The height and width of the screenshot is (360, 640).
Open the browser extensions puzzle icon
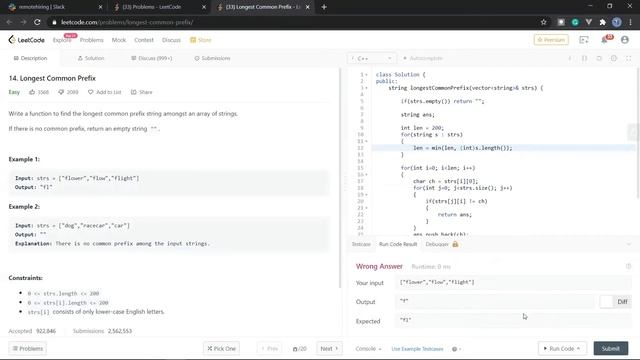click(602, 22)
